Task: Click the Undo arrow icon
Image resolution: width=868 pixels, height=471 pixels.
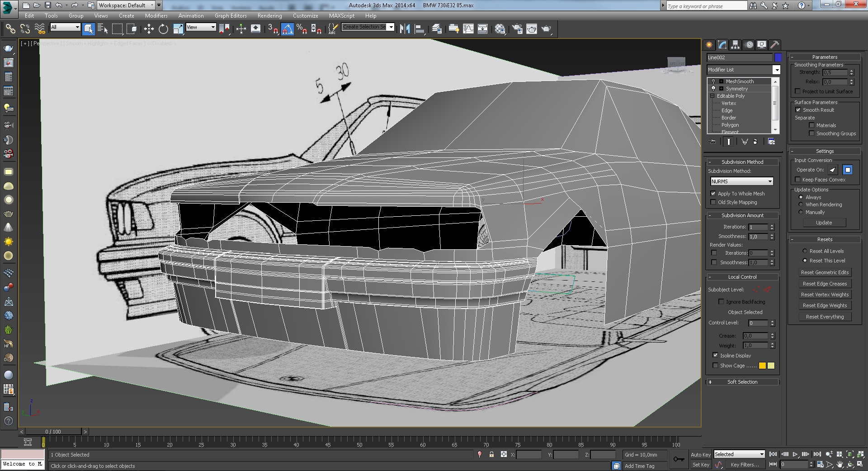Action: pos(59,5)
